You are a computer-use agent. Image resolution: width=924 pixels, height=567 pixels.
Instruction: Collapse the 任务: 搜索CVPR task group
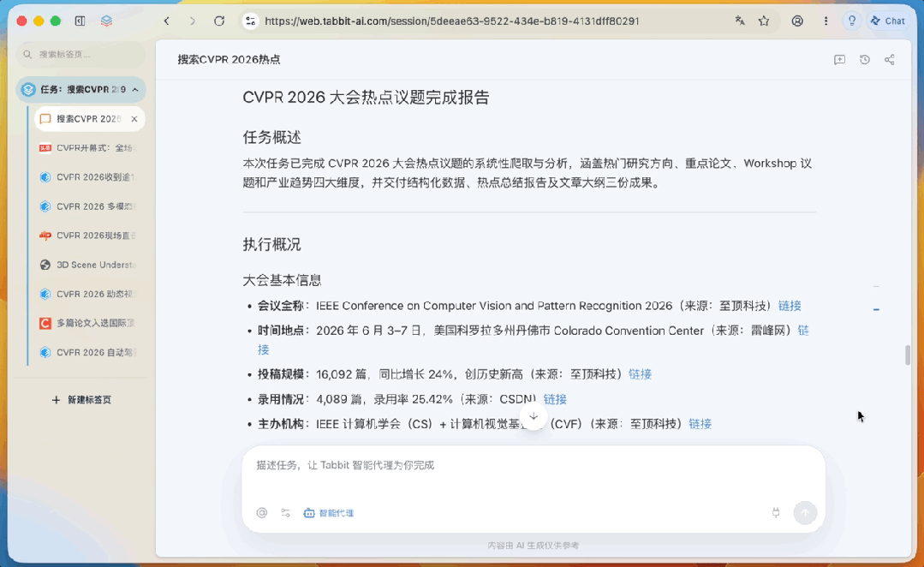point(135,90)
